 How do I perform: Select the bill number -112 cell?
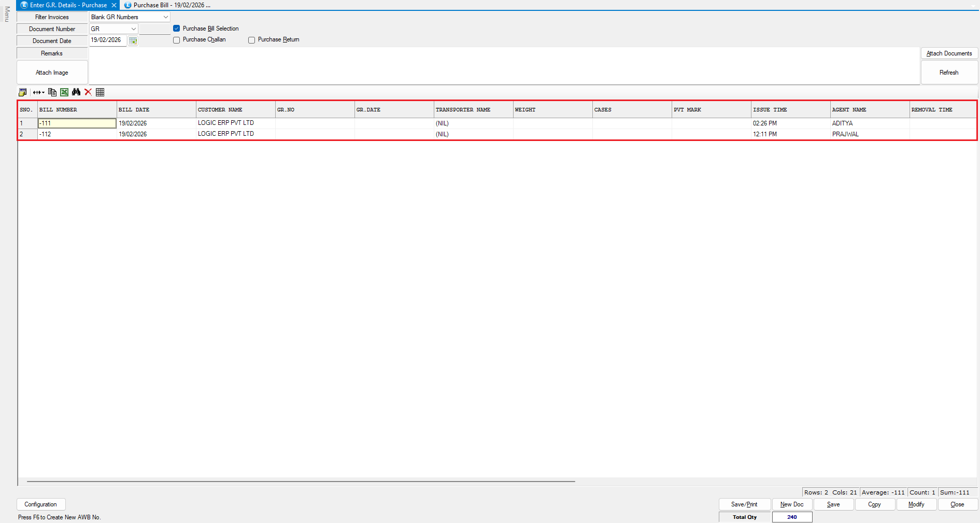click(77, 134)
